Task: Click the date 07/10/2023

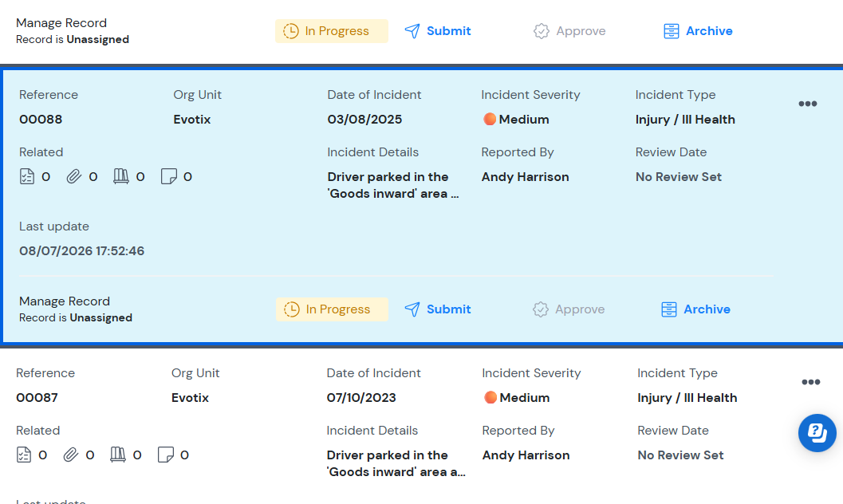Action: point(361,398)
